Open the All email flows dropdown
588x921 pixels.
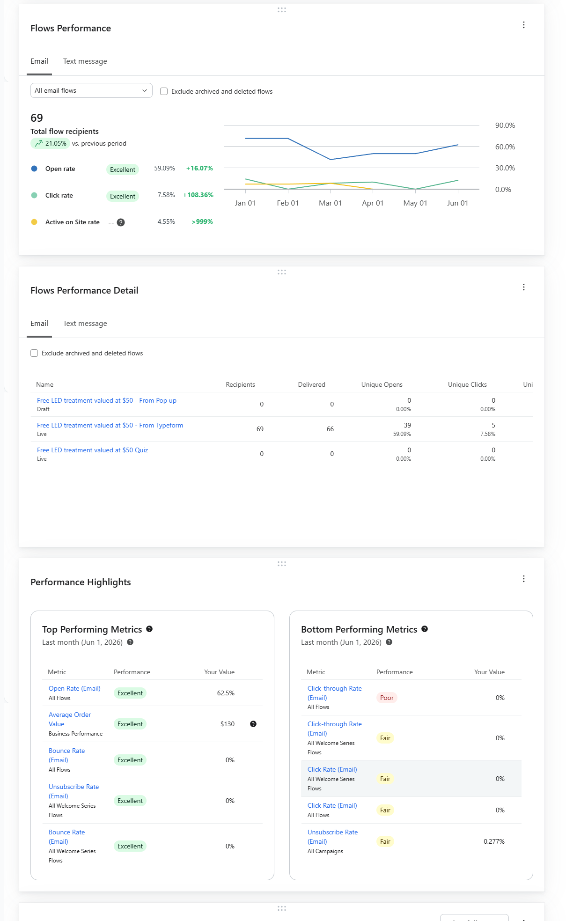coord(91,90)
